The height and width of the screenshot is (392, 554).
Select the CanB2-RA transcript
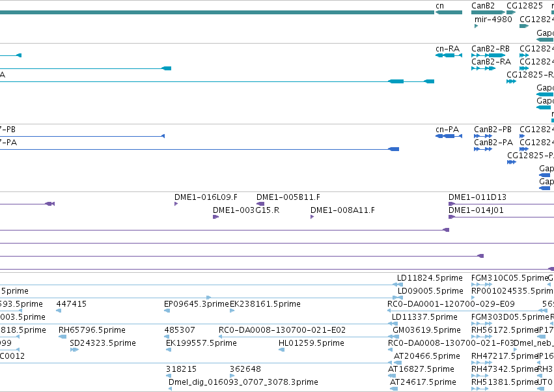pyautogui.click(x=483, y=68)
